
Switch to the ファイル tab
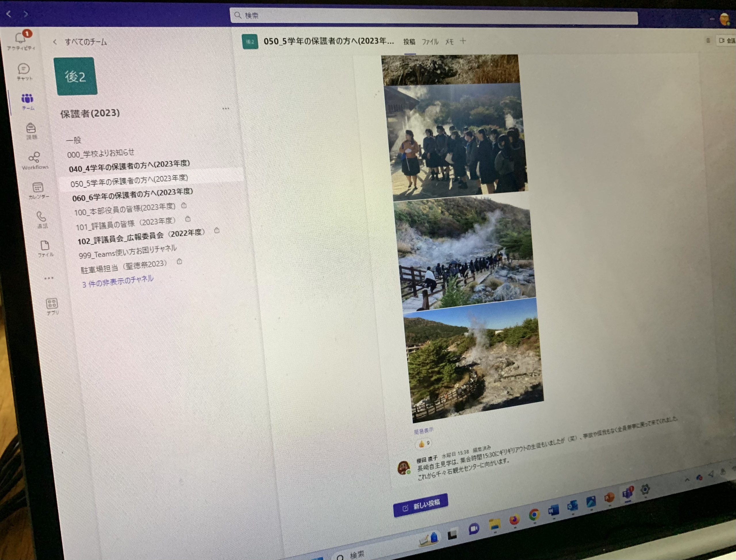point(430,42)
